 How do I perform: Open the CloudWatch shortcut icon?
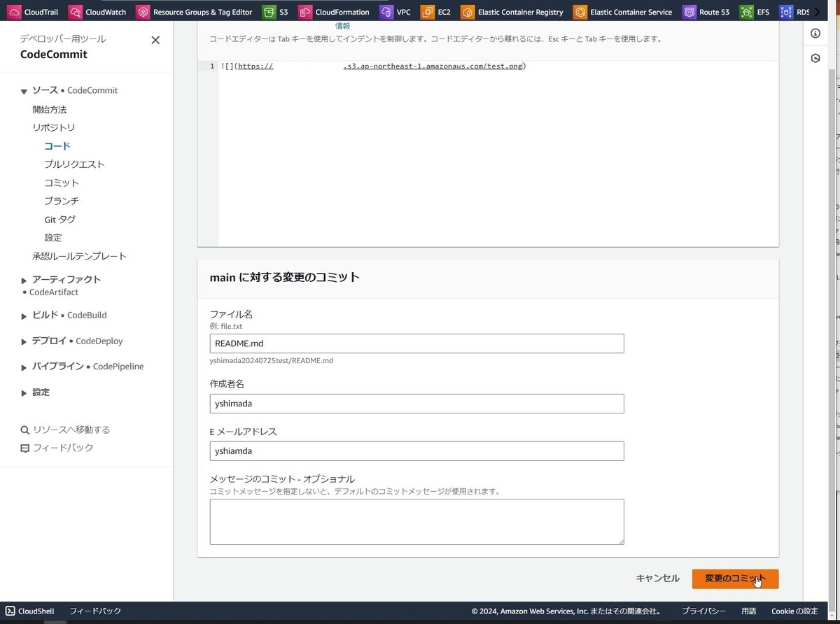click(75, 12)
